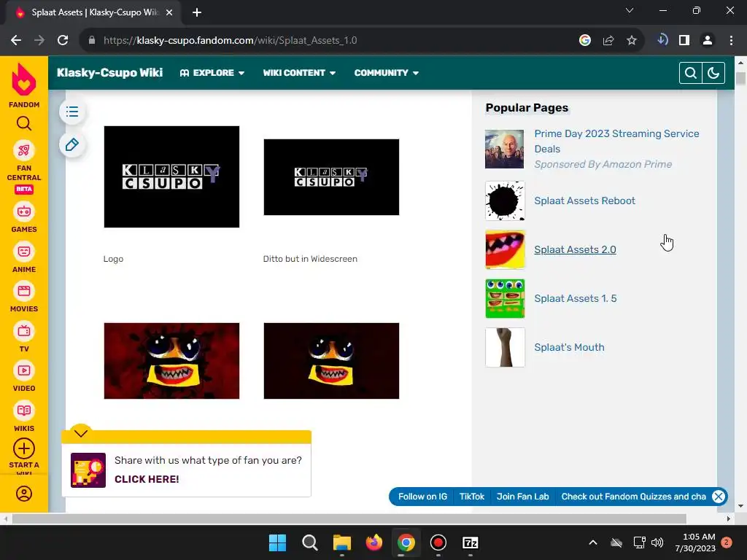
Task: Open File Explorer from the taskbar
Action: click(341, 542)
